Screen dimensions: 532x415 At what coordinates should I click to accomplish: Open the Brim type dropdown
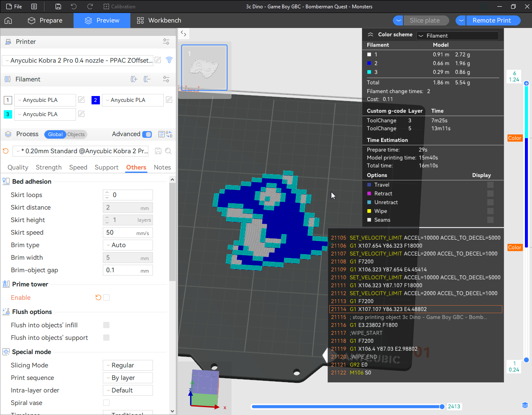click(128, 245)
